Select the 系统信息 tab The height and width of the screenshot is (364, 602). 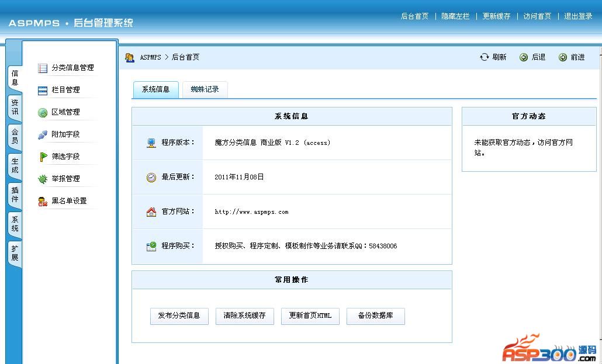[156, 89]
